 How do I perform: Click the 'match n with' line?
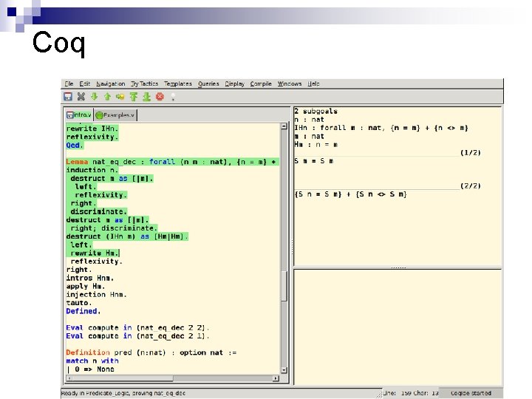point(92,361)
